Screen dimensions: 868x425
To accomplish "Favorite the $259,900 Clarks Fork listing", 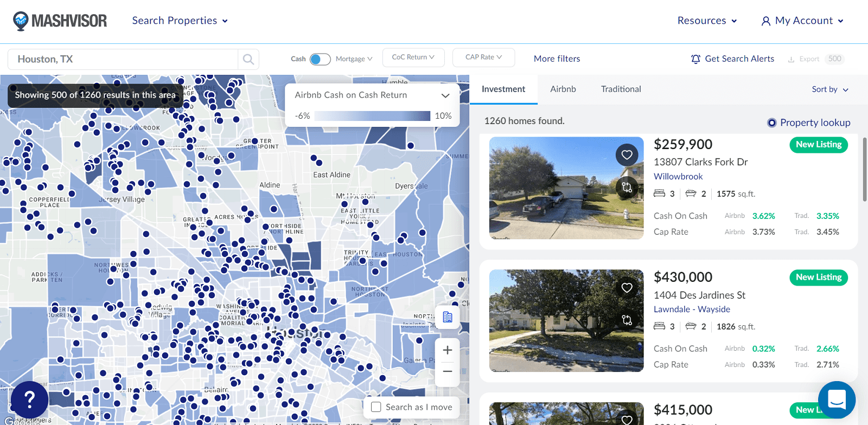I will pos(627,155).
